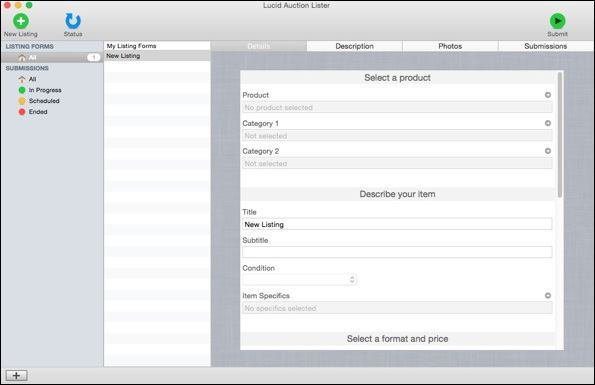Click the No product selected field
595x385 pixels.
click(x=397, y=107)
